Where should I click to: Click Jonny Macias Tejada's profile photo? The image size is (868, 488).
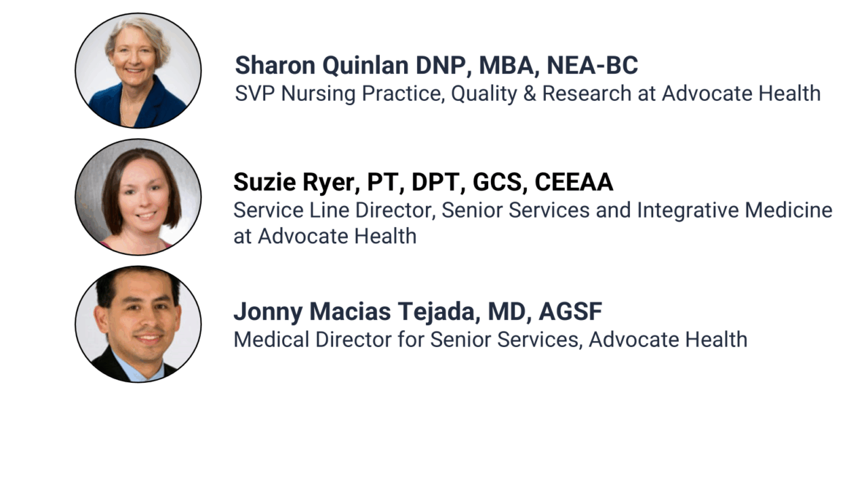(x=138, y=324)
